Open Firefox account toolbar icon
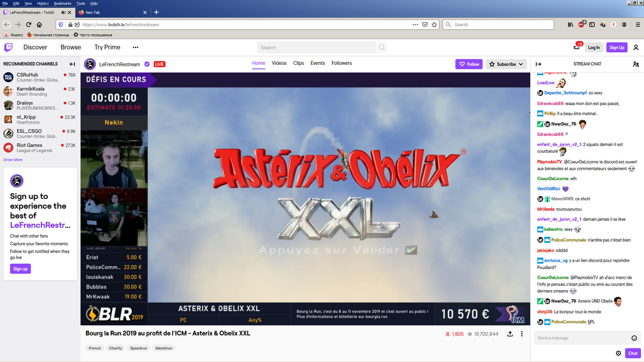Screen dimensions: 644x362 click(x=624, y=24)
